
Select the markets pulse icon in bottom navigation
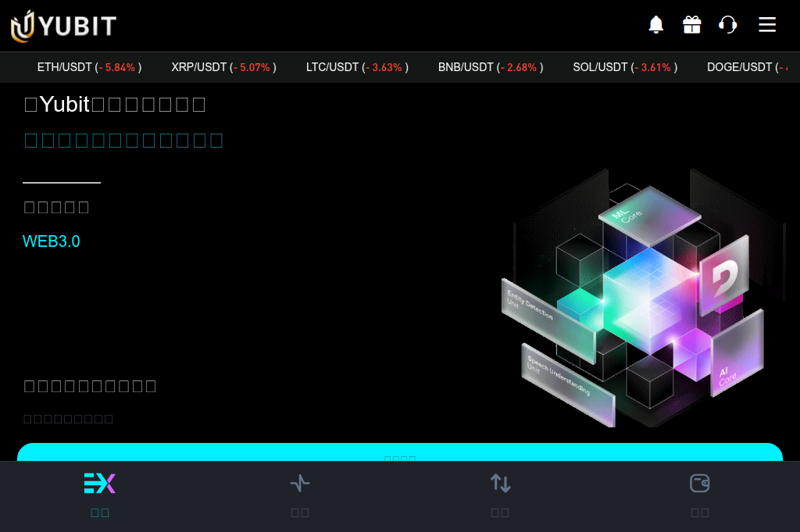coord(300,483)
